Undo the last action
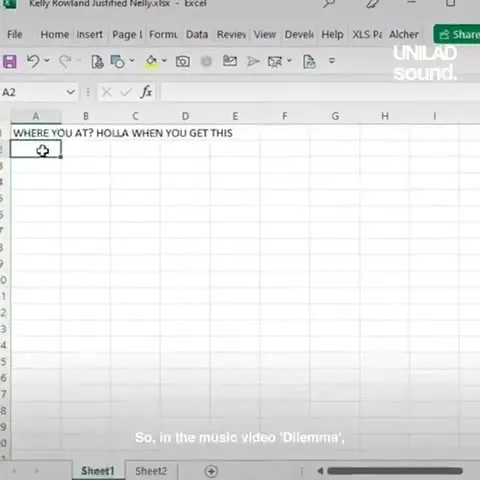 click(x=33, y=61)
